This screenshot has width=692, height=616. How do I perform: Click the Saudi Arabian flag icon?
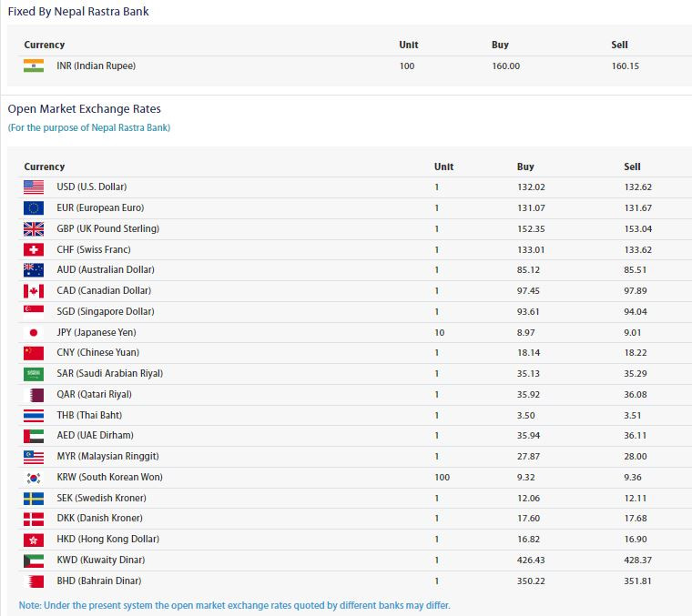[34, 374]
